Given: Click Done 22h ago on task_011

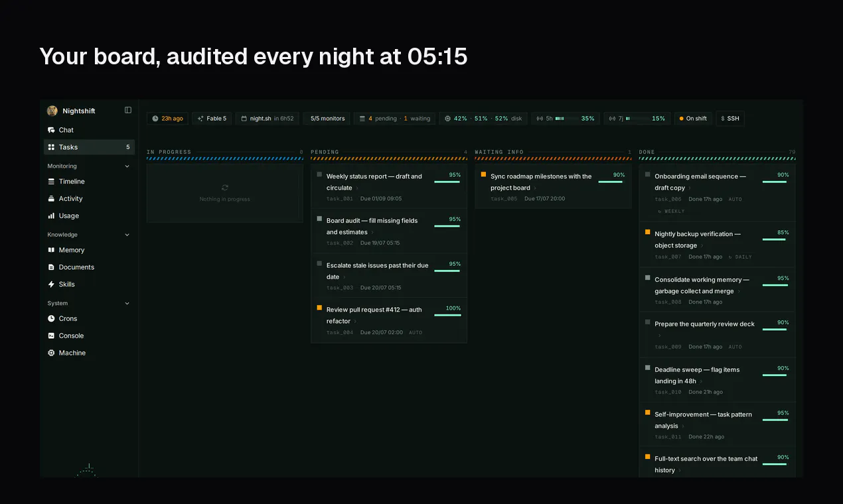Looking at the screenshot, I should click(x=706, y=437).
